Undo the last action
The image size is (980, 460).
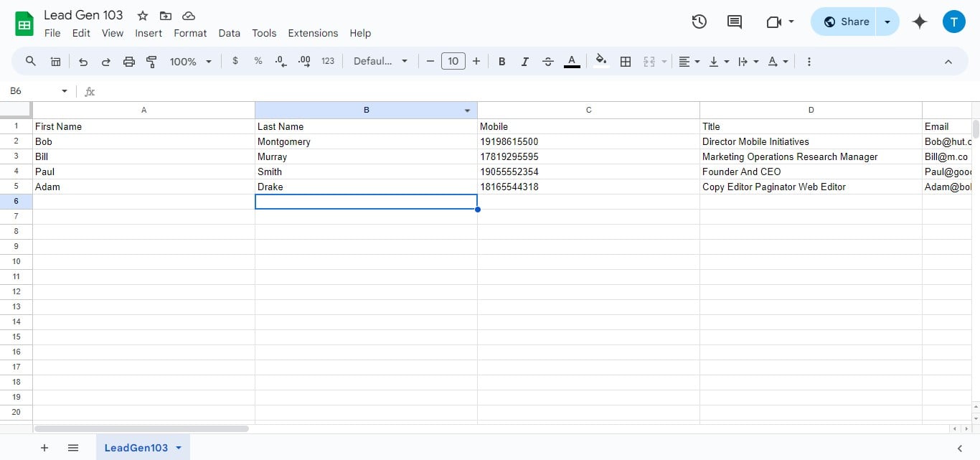83,61
